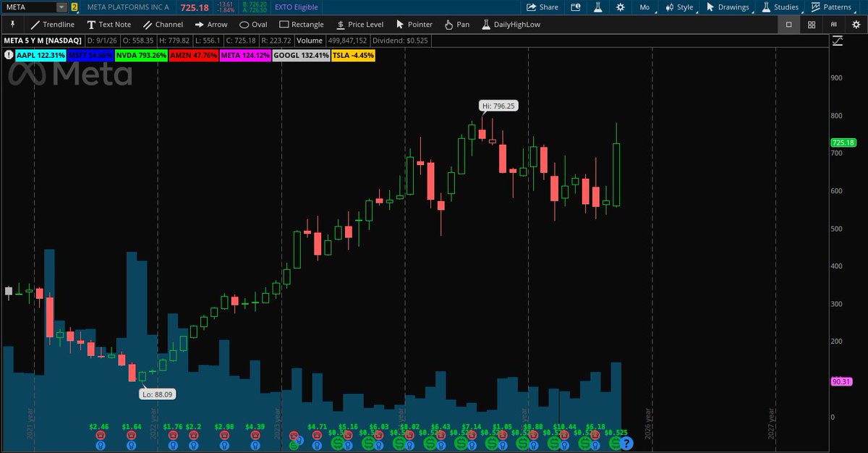Click the META 124.12% comparison label
This screenshot has height=453, width=868.
coord(245,55)
